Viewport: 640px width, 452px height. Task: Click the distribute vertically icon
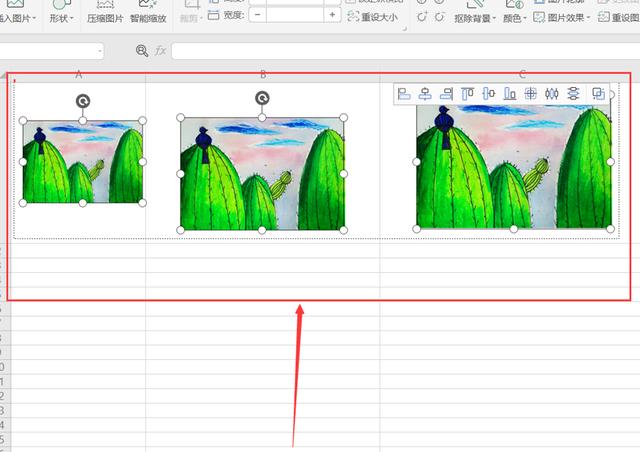click(573, 94)
